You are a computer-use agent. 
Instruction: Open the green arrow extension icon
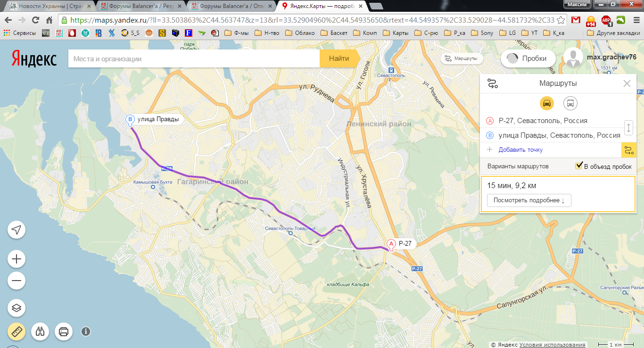tap(621, 20)
